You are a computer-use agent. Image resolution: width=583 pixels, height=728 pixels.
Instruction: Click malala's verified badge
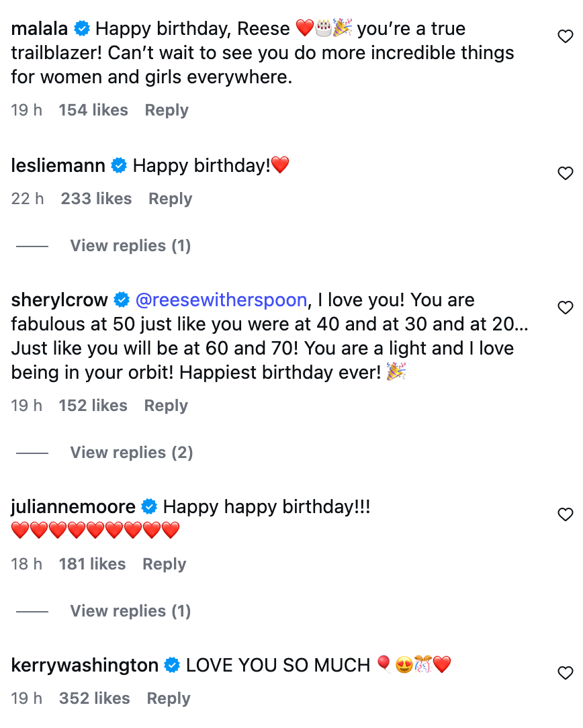[82, 29]
